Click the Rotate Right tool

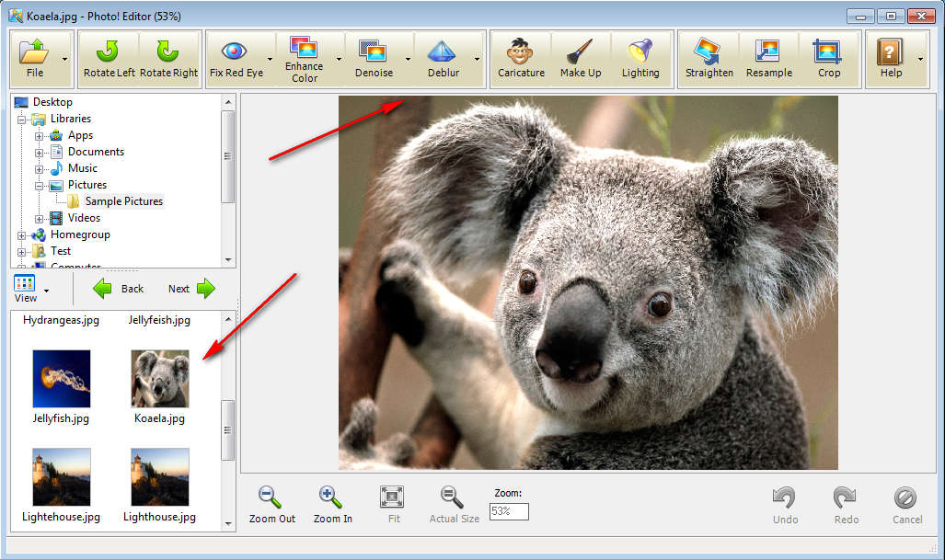[168, 59]
